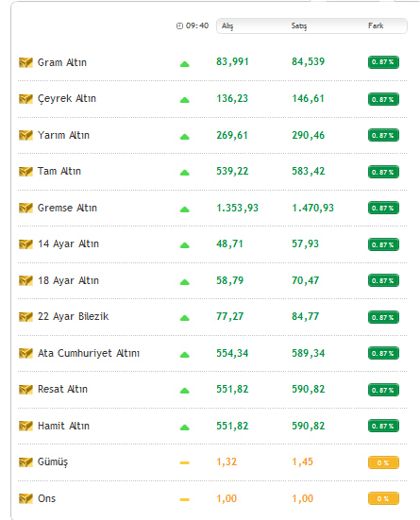The image size is (420, 520).
Task: Select the Alış column header
Action: (x=227, y=25)
